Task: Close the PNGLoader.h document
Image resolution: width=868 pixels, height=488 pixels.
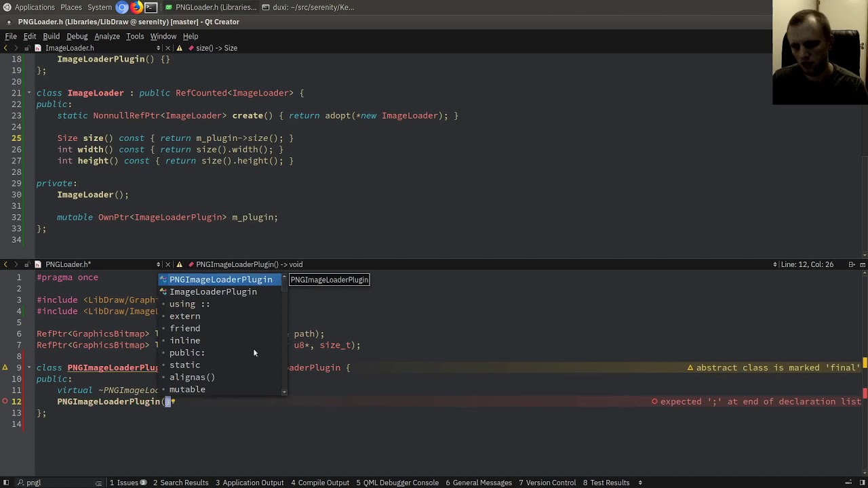Action: click(x=168, y=264)
